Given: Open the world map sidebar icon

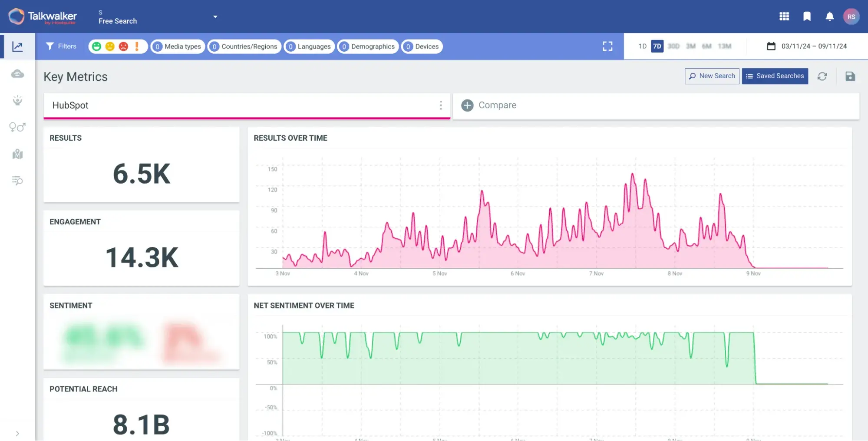Looking at the screenshot, I should click(x=17, y=154).
